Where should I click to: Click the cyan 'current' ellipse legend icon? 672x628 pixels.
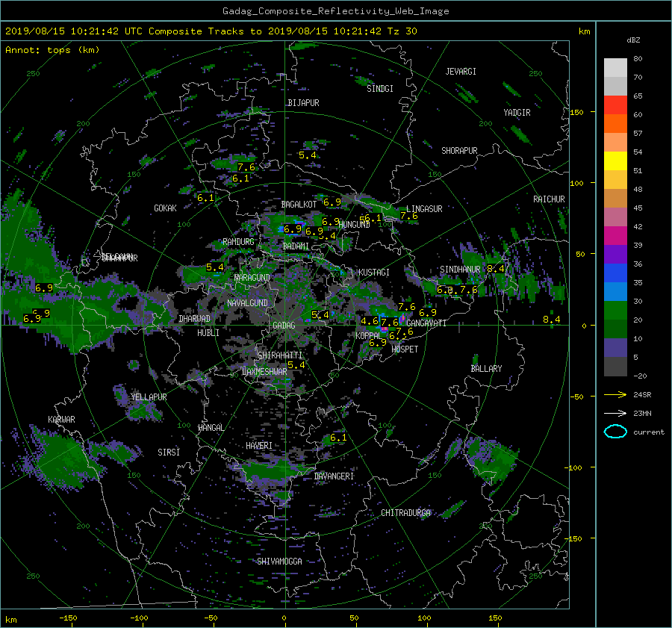[615, 432]
